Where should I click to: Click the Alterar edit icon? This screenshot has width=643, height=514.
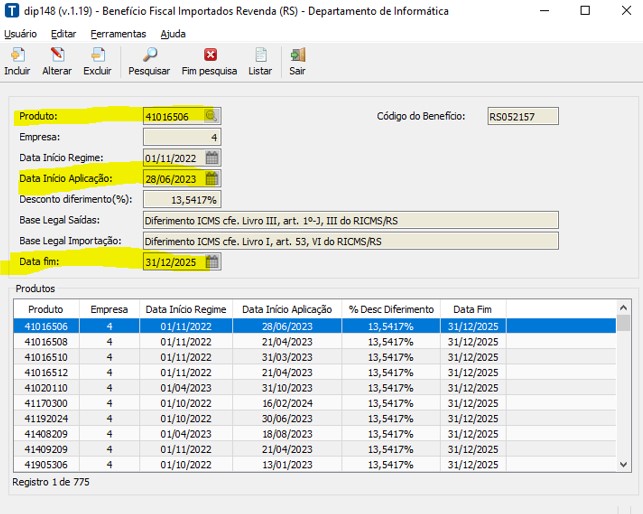point(56,56)
